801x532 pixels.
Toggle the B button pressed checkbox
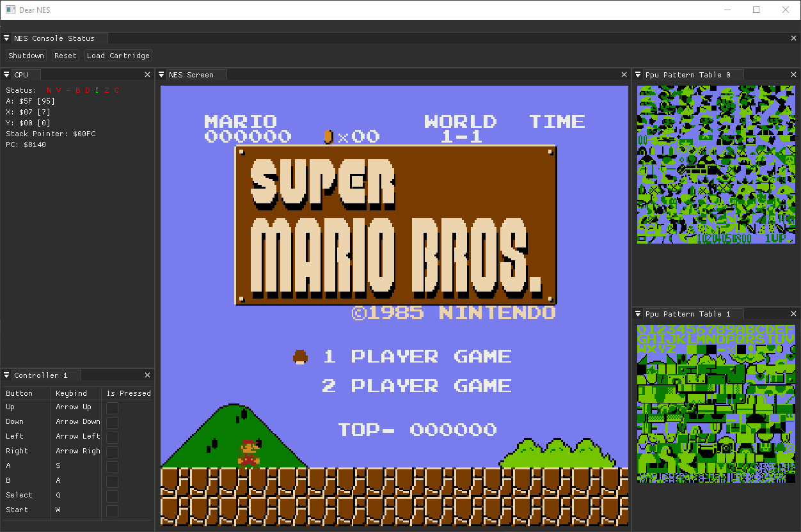(x=112, y=481)
